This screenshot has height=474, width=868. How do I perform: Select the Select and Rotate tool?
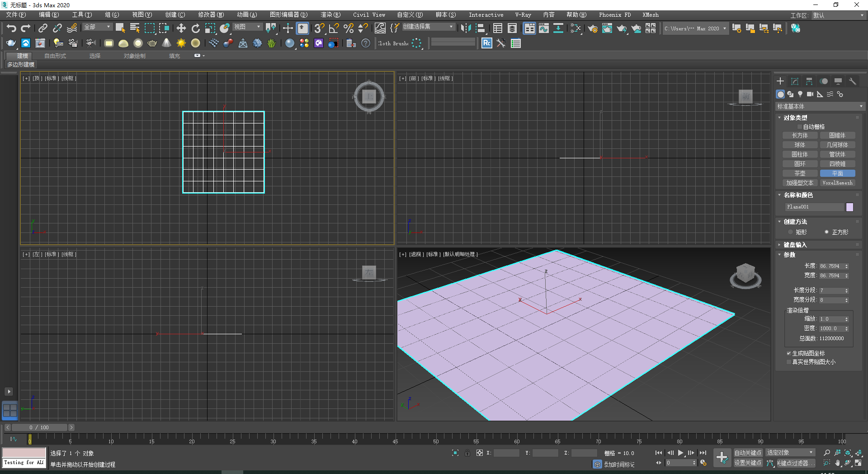195,28
